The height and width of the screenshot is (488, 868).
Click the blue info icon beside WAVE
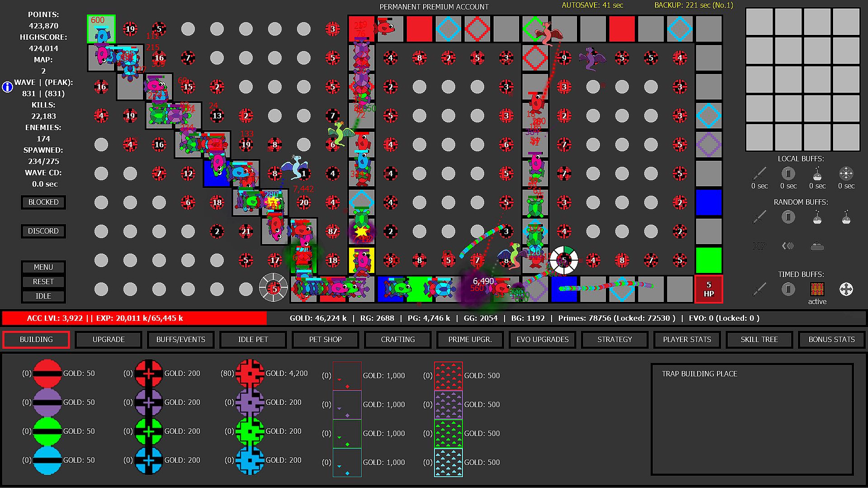[7, 87]
